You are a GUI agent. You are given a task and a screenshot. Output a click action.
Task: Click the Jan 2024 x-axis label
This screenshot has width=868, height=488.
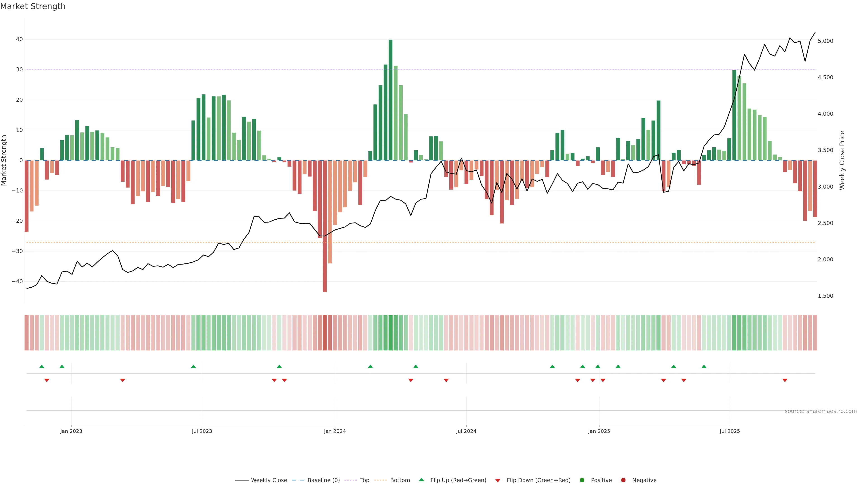point(335,431)
